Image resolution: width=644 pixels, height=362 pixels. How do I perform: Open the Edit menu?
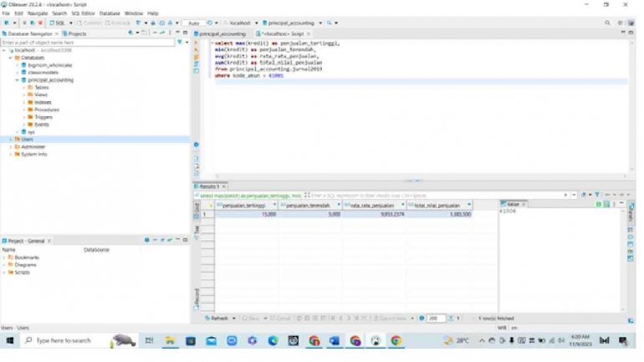(19, 13)
